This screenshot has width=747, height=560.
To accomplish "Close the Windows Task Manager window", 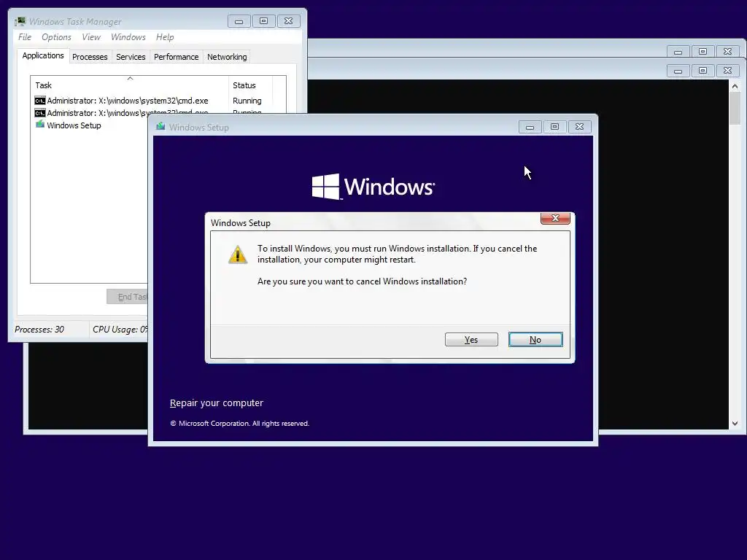I will (x=288, y=21).
